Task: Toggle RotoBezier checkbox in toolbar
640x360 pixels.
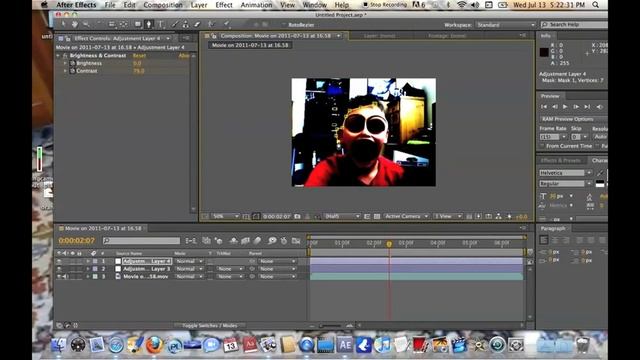Action: [284, 25]
